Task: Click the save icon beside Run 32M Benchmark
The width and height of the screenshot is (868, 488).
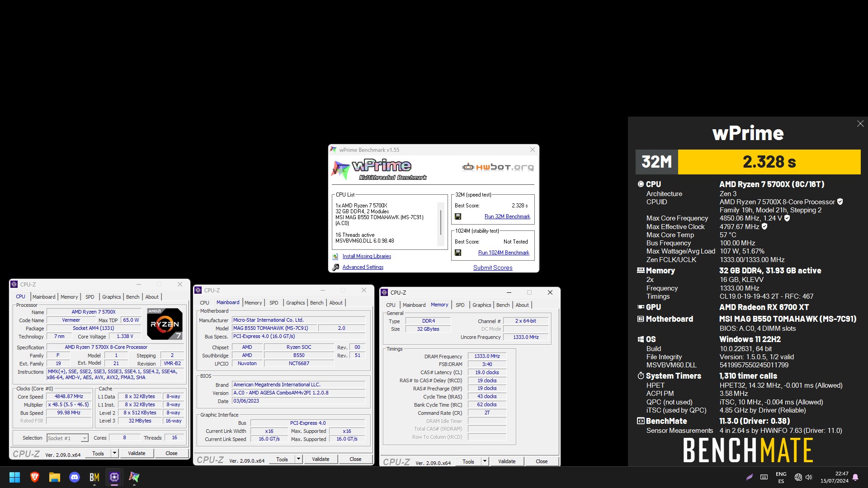Action: (458, 217)
